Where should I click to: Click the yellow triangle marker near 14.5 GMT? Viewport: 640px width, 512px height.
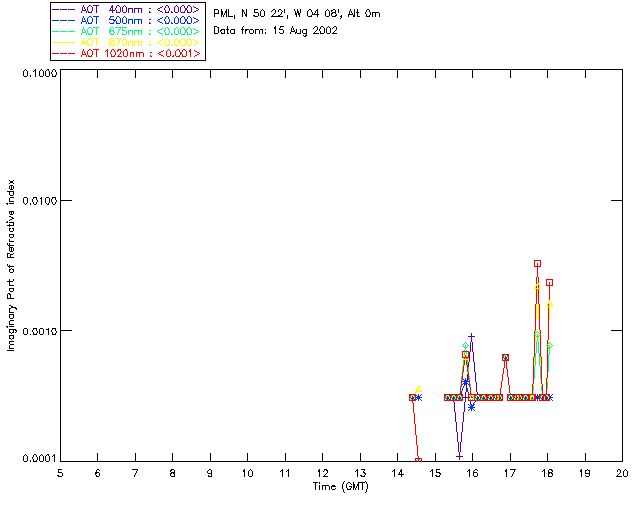(419, 388)
